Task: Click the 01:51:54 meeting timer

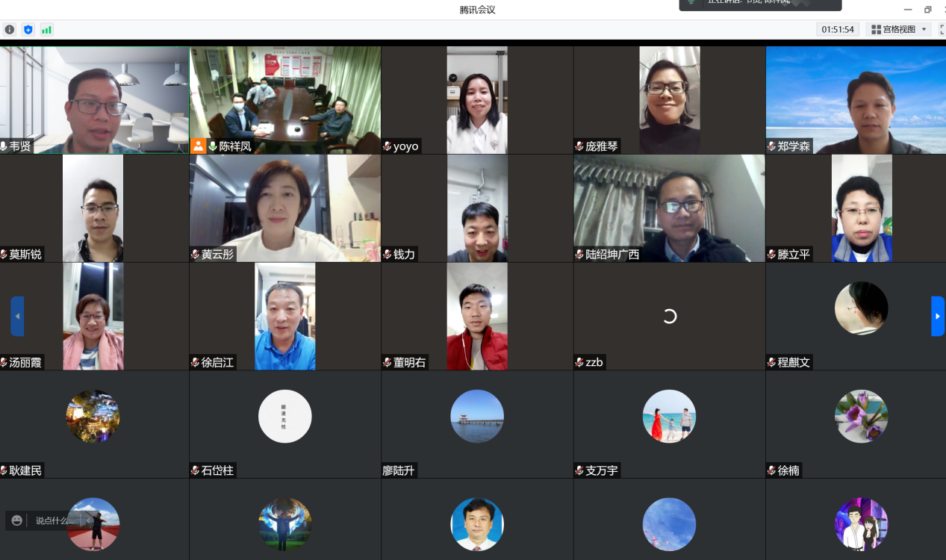Action: (837, 30)
